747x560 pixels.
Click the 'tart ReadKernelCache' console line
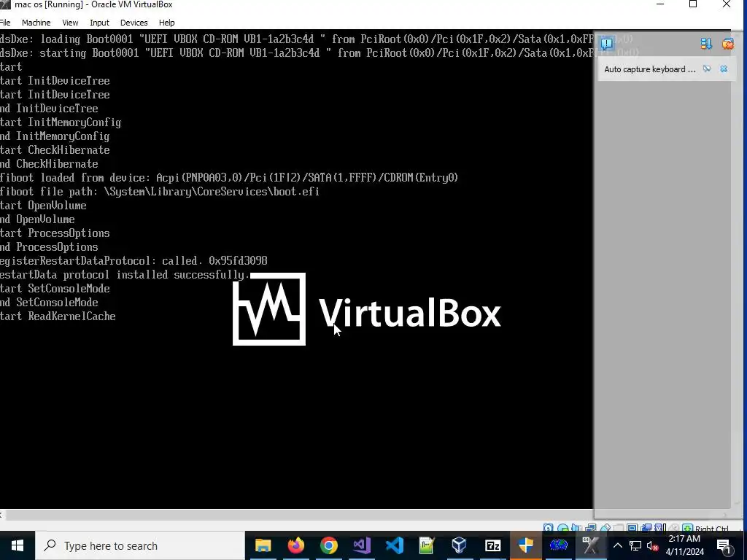58,316
